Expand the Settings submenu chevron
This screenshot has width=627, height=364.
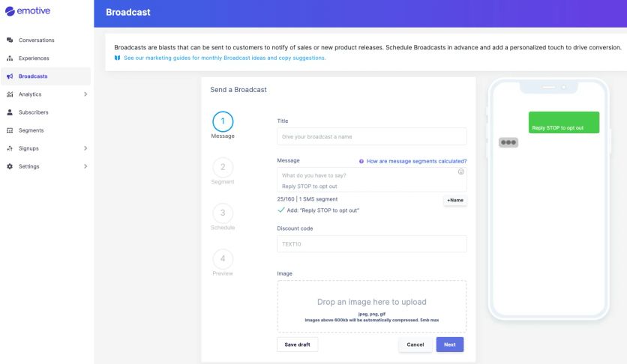[x=85, y=166]
